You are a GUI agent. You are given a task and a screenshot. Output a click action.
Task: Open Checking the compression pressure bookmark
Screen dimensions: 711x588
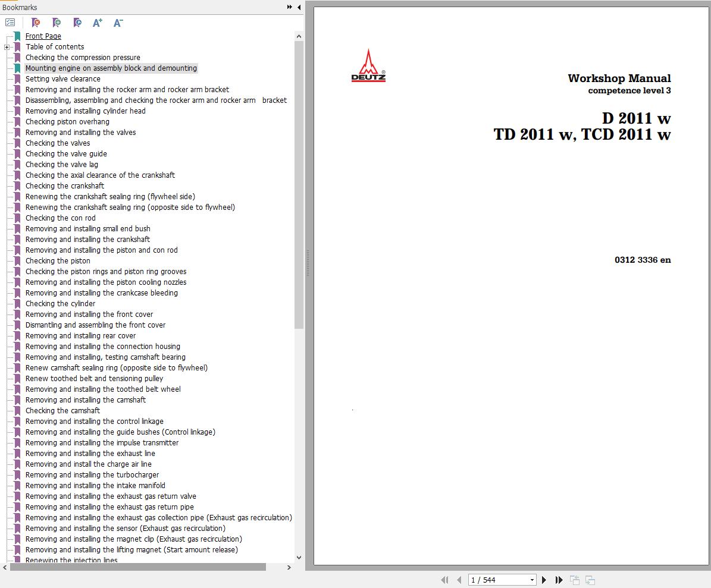tap(83, 58)
